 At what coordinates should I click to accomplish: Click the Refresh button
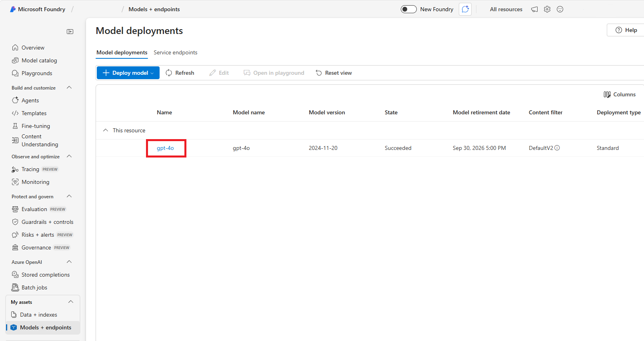(x=180, y=73)
